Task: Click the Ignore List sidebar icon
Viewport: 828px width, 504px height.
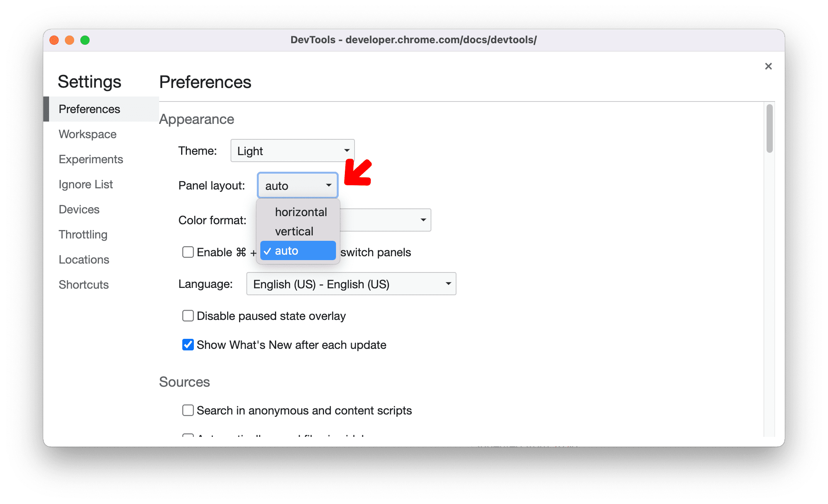Action: click(85, 184)
